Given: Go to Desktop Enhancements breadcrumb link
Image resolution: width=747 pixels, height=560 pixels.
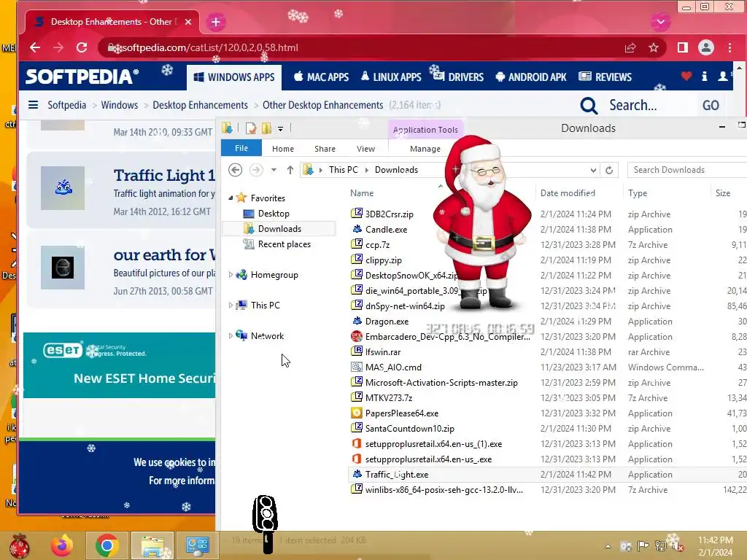Looking at the screenshot, I should (x=200, y=105).
